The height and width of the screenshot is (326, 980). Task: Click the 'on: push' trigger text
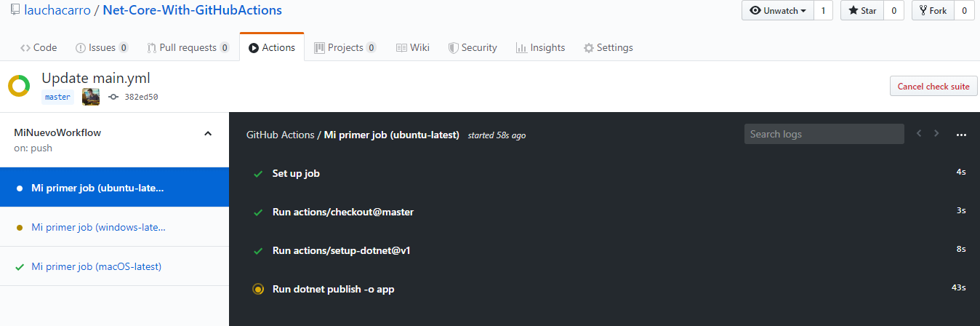(33, 148)
